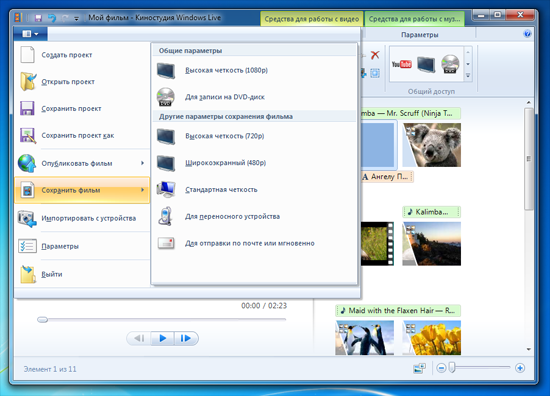
Task: Click open project folder icon
Action: [x=28, y=81]
